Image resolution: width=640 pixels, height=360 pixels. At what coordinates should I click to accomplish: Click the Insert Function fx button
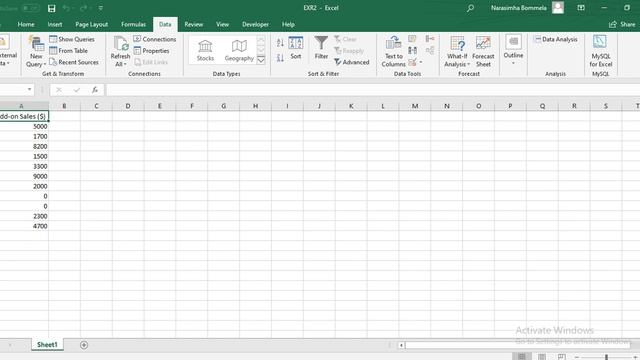tap(95, 90)
